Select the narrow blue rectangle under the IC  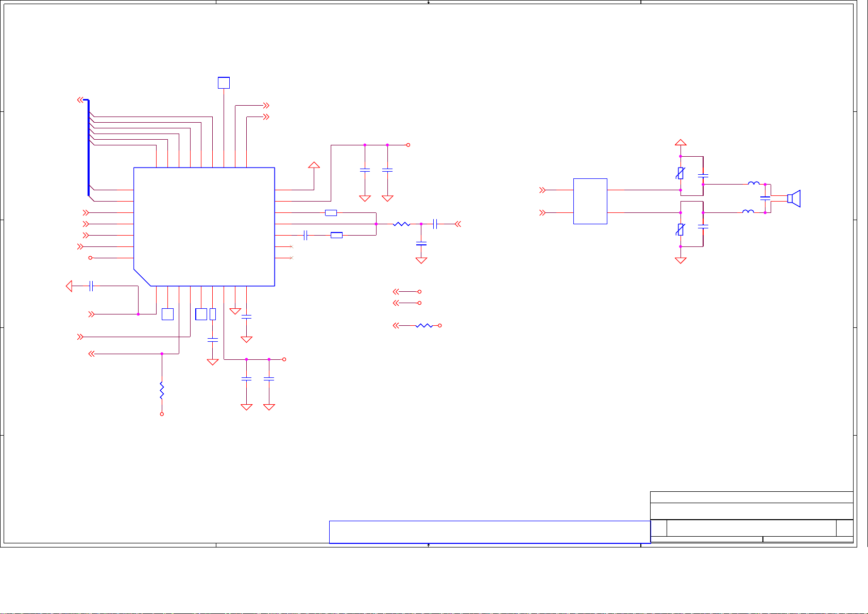pyautogui.click(x=213, y=314)
